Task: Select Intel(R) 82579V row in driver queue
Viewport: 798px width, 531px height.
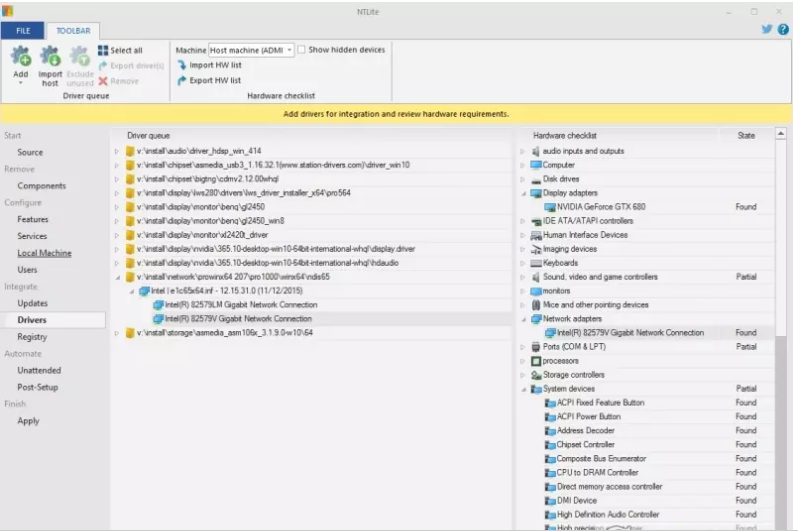Action: coord(310,319)
